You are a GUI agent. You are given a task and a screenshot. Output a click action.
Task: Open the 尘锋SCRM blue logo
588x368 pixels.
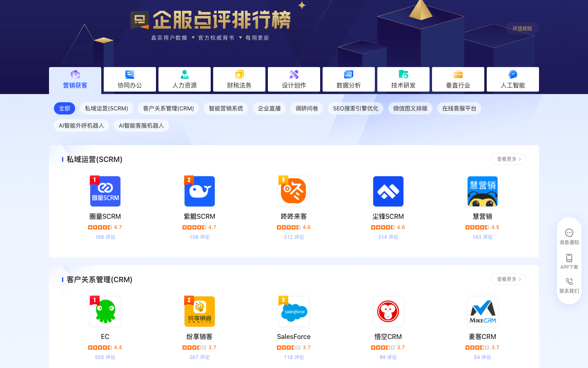pos(388,191)
